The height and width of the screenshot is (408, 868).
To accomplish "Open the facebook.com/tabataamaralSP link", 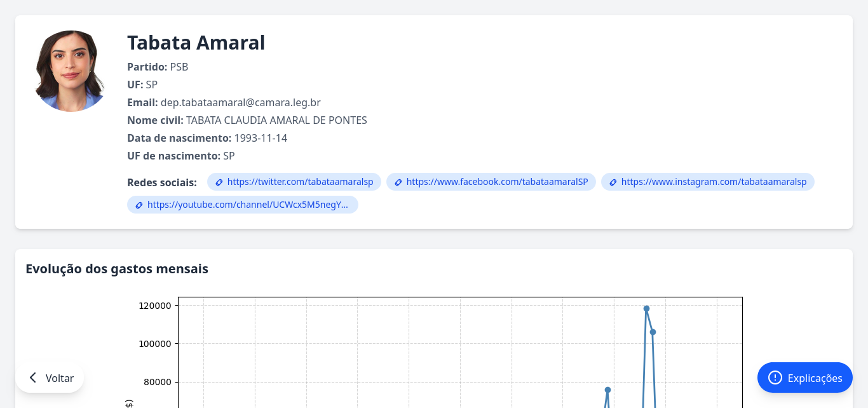I will point(497,182).
